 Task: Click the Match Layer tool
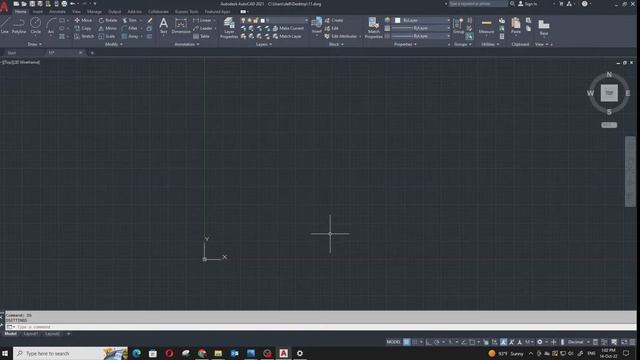click(x=287, y=36)
